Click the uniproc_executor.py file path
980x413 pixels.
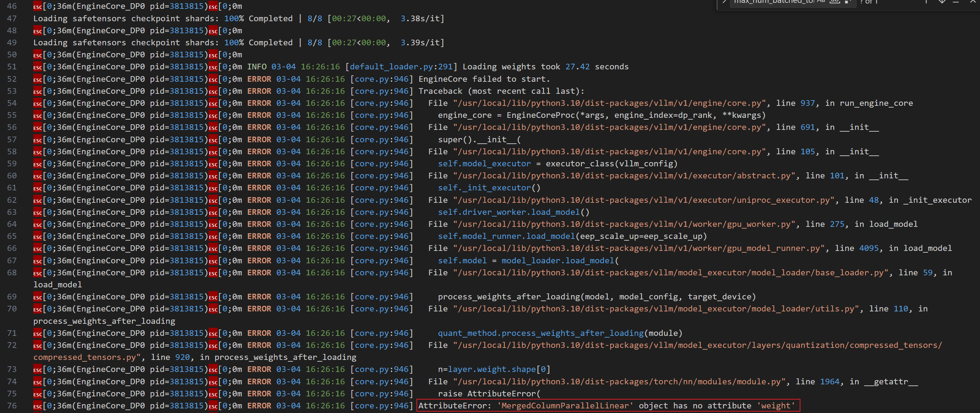point(644,200)
